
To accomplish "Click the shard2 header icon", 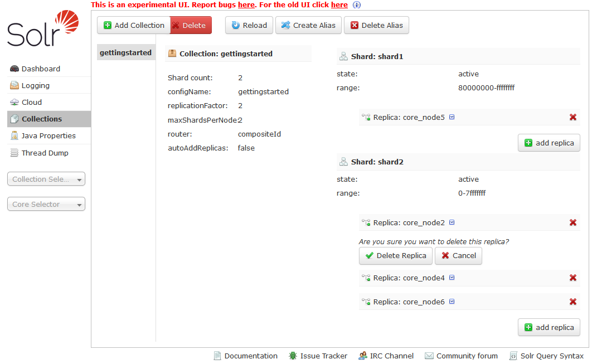I will pos(343,162).
